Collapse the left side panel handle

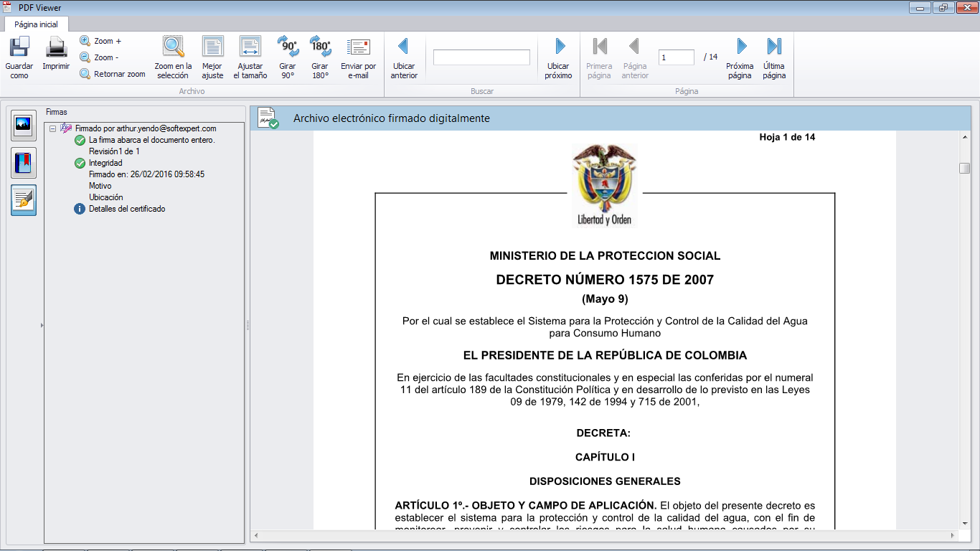42,325
